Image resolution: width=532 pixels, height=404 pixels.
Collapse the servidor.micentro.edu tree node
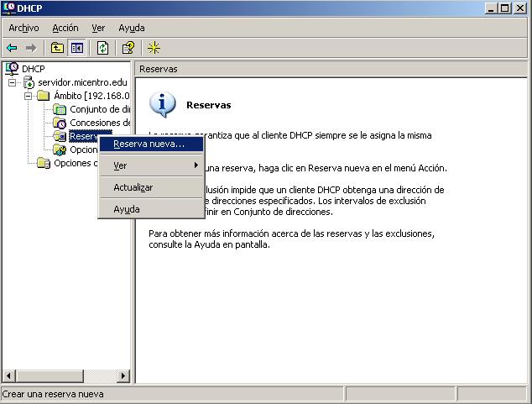point(13,82)
